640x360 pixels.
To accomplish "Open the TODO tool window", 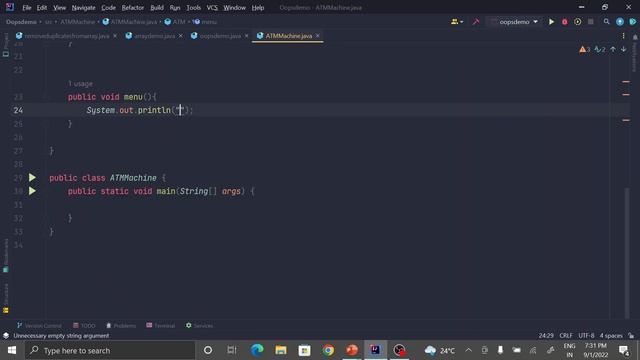I will (x=84, y=326).
